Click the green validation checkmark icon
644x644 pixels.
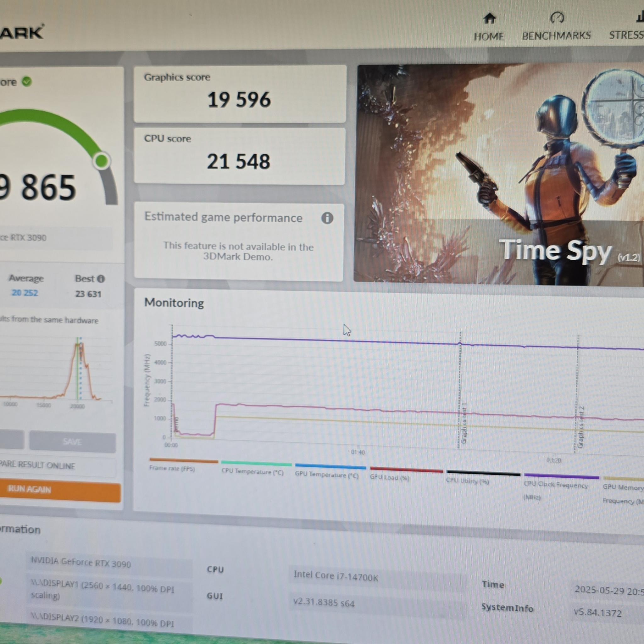[x=27, y=81]
